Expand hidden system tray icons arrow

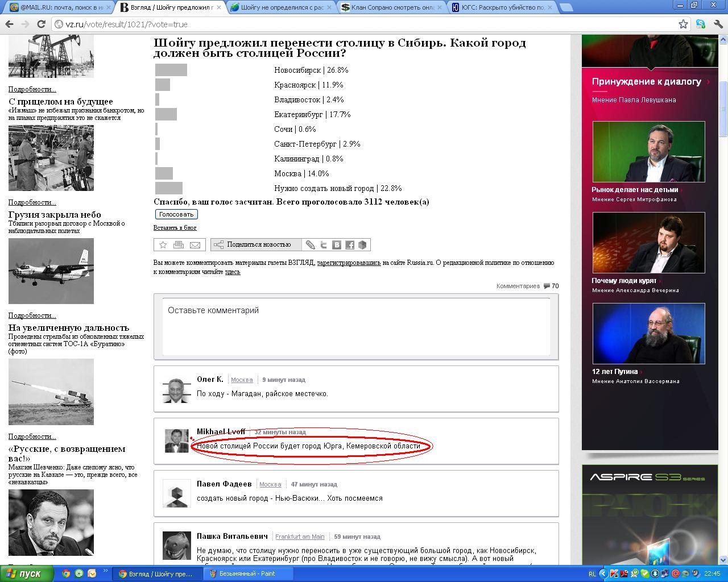(x=603, y=573)
